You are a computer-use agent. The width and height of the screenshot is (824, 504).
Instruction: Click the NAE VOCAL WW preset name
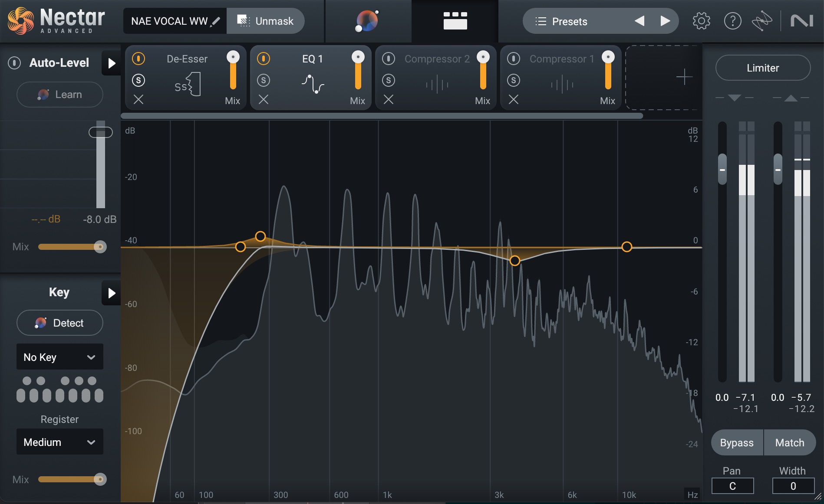click(169, 21)
